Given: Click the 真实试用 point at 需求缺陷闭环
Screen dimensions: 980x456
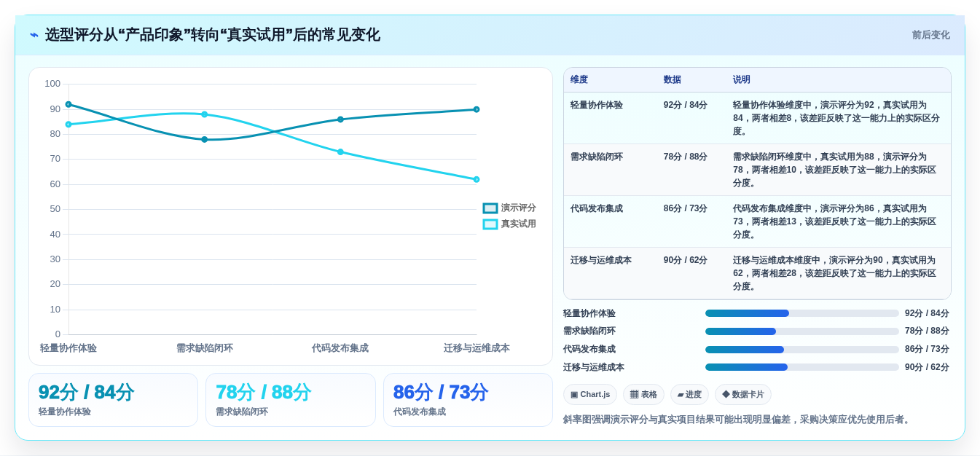Looking at the screenshot, I should (205, 114).
